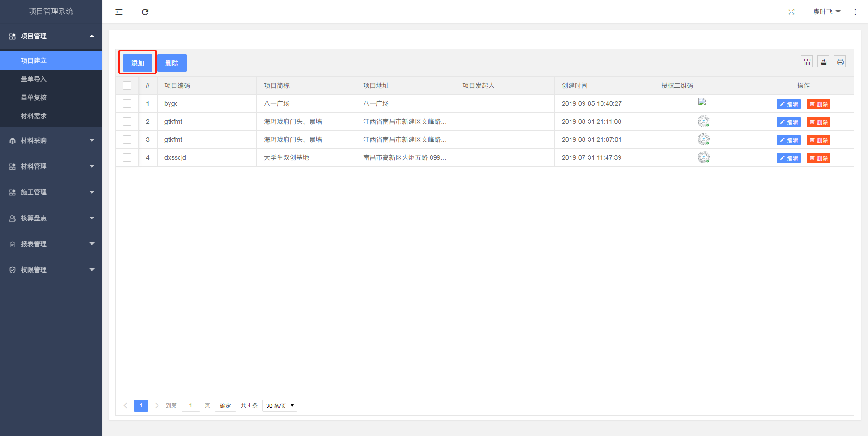Image resolution: width=868 pixels, height=436 pixels.
Task: Expand the 材料采购 menu arrow
Action: [x=92, y=140]
